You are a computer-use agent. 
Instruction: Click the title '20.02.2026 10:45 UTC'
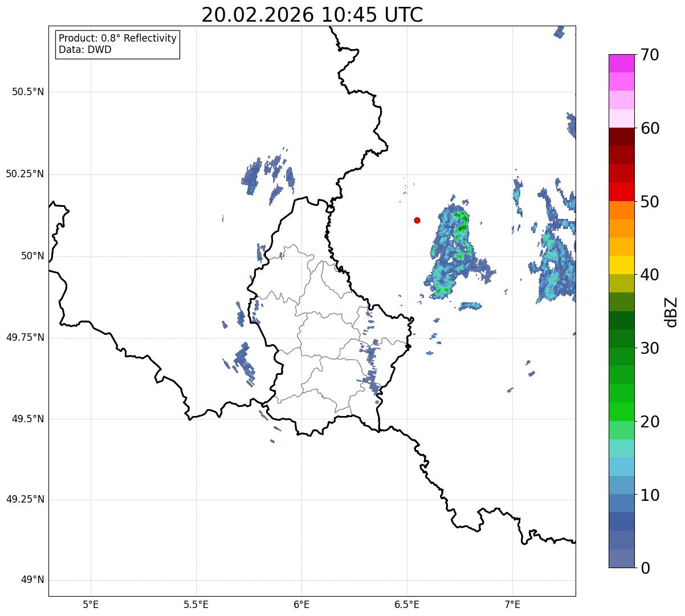[x=312, y=14]
